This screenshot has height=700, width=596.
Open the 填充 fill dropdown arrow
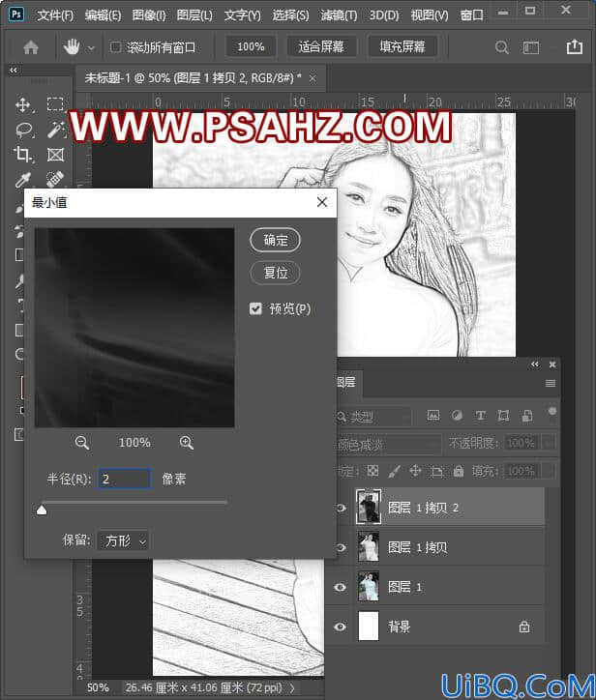tap(549, 471)
